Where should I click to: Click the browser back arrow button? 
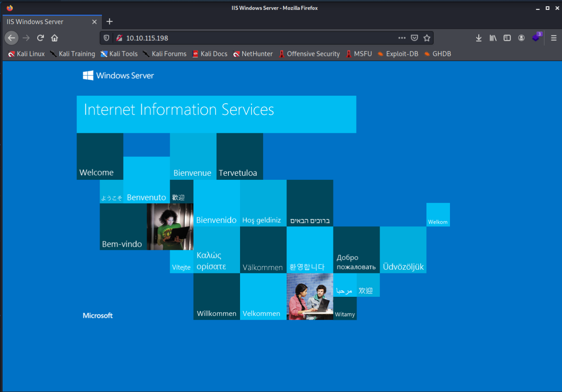tap(12, 38)
